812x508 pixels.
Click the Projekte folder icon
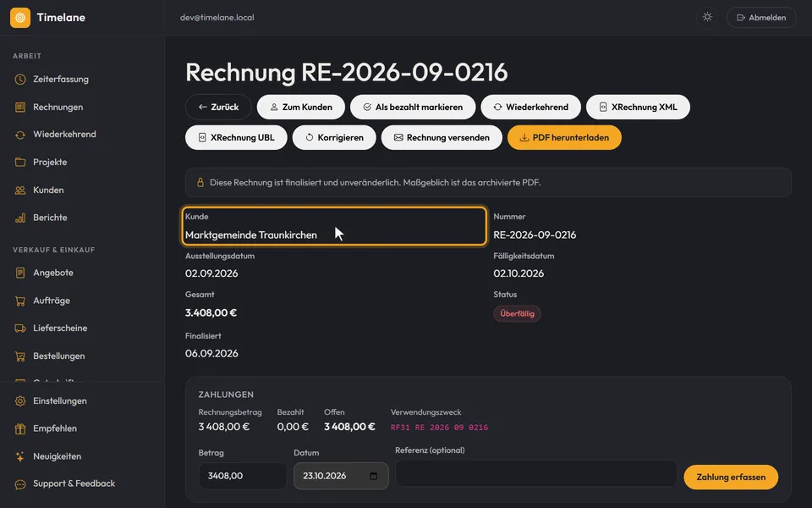pos(20,163)
